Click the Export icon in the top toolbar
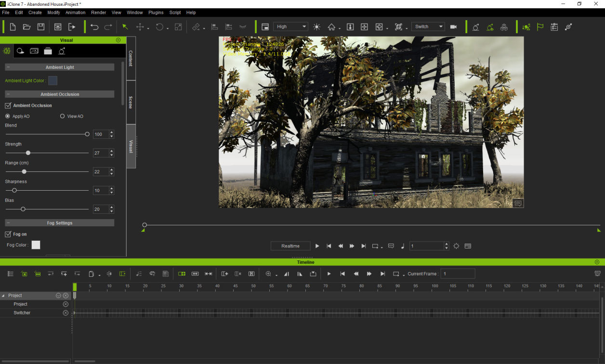Screen dimensions: 605x364 72,27
